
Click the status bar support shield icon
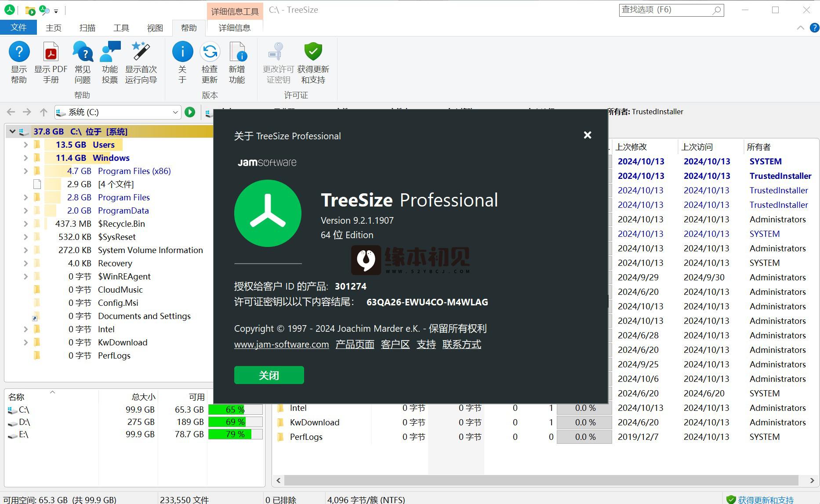coord(731,500)
